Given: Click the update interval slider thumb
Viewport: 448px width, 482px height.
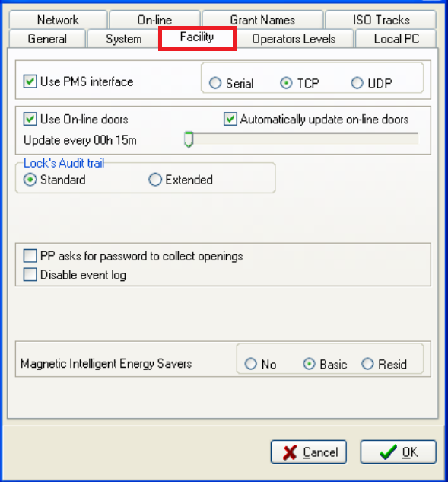Looking at the screenshot, I should 189,139.
